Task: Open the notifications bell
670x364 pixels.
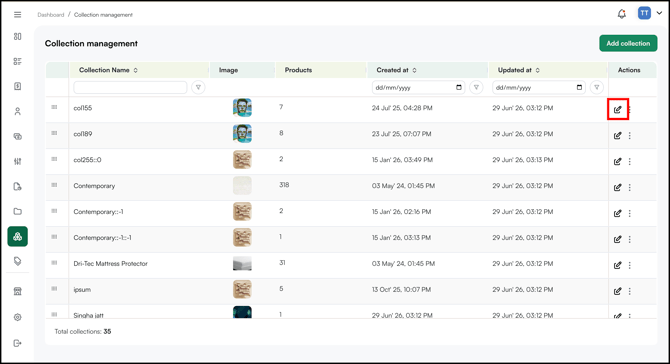Action: click(x=622, y=14)
